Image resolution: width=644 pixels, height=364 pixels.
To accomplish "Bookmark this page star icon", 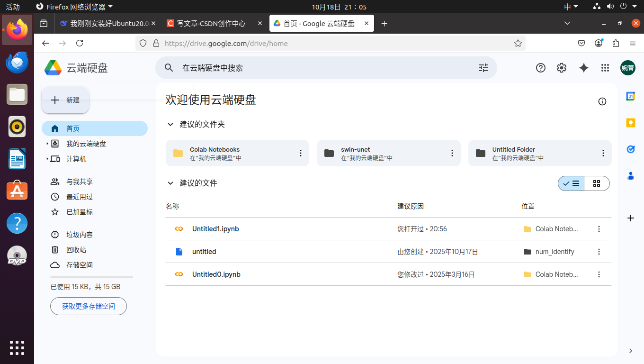I will pyautogui.click(x=518, y=43).
